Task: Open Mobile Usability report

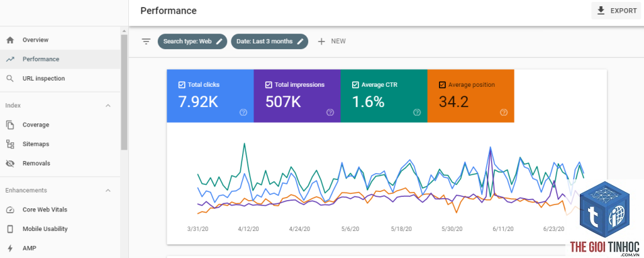Action: (x=60, y=229)
